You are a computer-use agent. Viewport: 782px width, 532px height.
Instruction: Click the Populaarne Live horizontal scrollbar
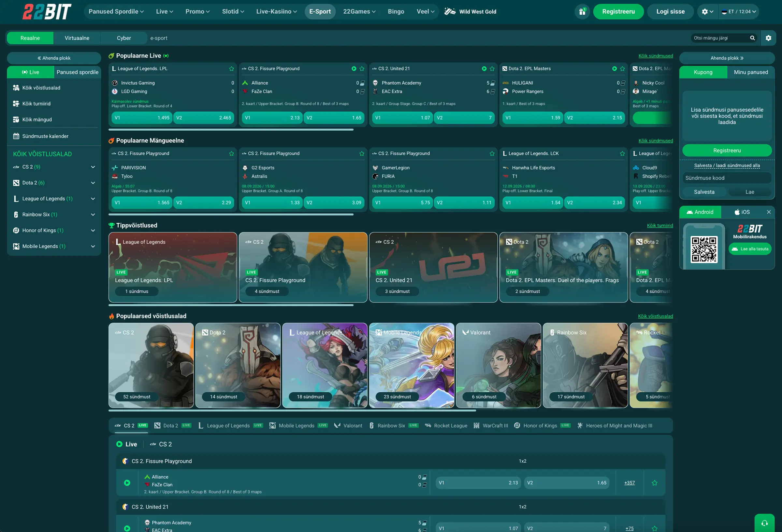(231, 130)
